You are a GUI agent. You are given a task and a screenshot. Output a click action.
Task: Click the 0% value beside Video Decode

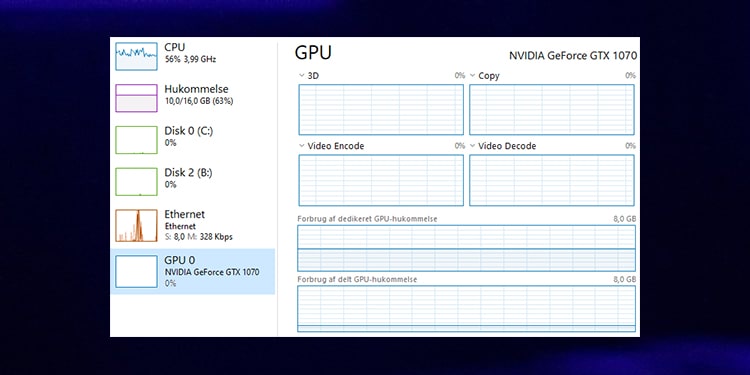click(630, 146)
